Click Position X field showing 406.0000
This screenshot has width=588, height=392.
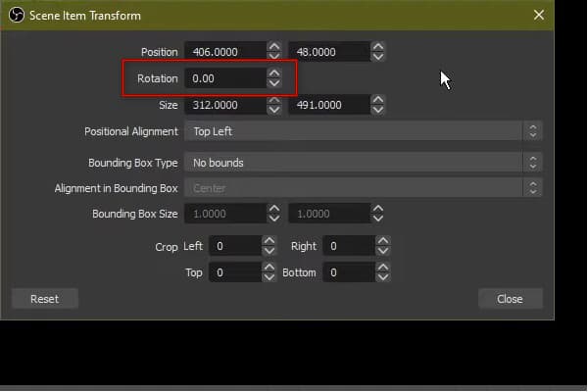point(225,52)
